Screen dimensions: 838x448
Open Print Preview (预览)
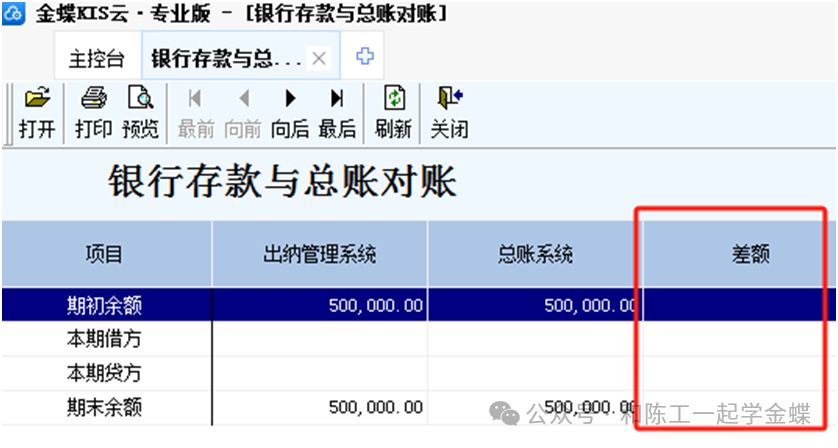(x=140, y=99)
